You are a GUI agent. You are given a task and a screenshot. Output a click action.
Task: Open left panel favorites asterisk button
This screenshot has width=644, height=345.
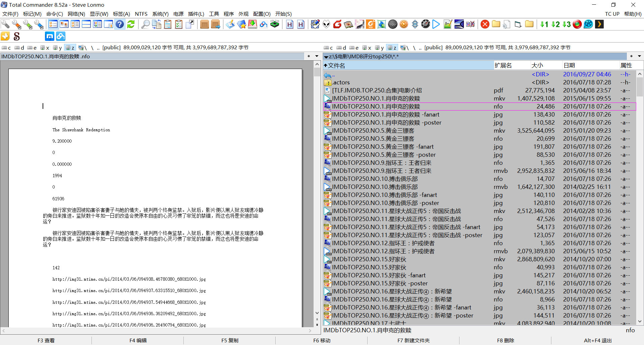(x=309, y=56)
